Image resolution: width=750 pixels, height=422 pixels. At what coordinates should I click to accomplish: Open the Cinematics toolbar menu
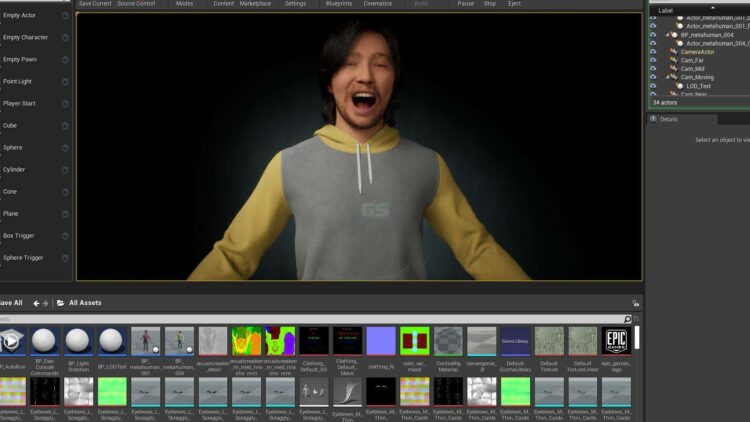click(x=377, y=3)
